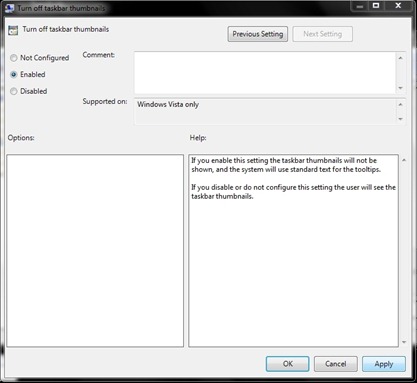Viewport: 417px width, 383px height.
Task: Apply the policy setting changes
Action: 384,364
